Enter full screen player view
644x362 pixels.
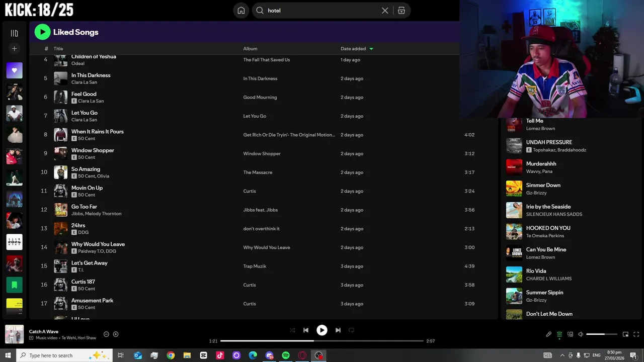[636, 334]
